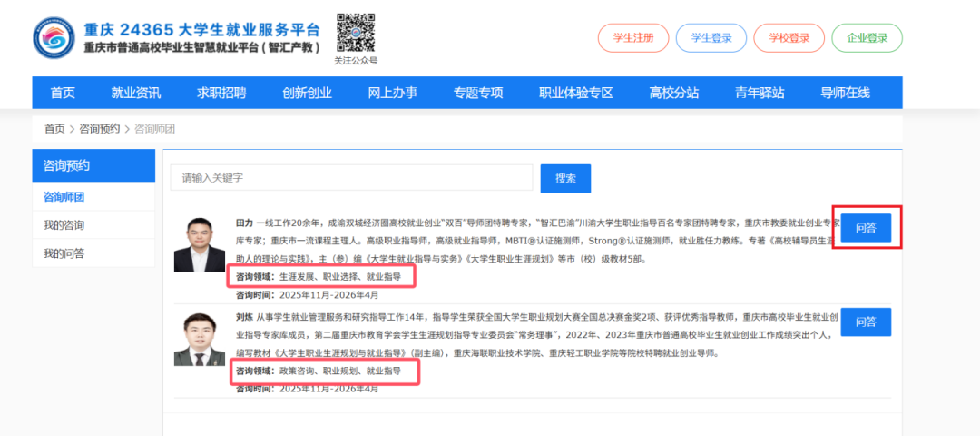
Task: Open the 创新创业 menu item
Action: (x=307, y=93)
